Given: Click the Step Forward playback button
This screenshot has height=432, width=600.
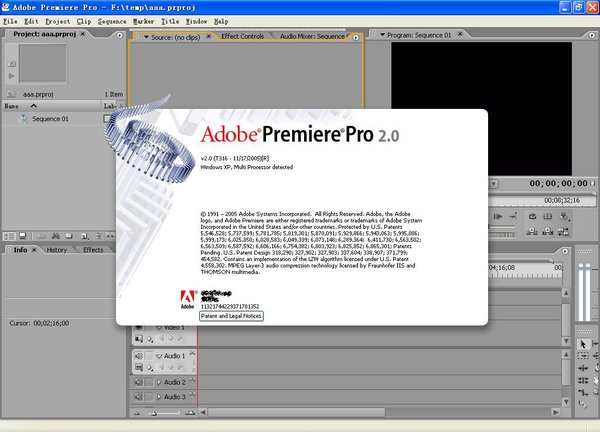Looking at the screenshot, I should (498, 216).
